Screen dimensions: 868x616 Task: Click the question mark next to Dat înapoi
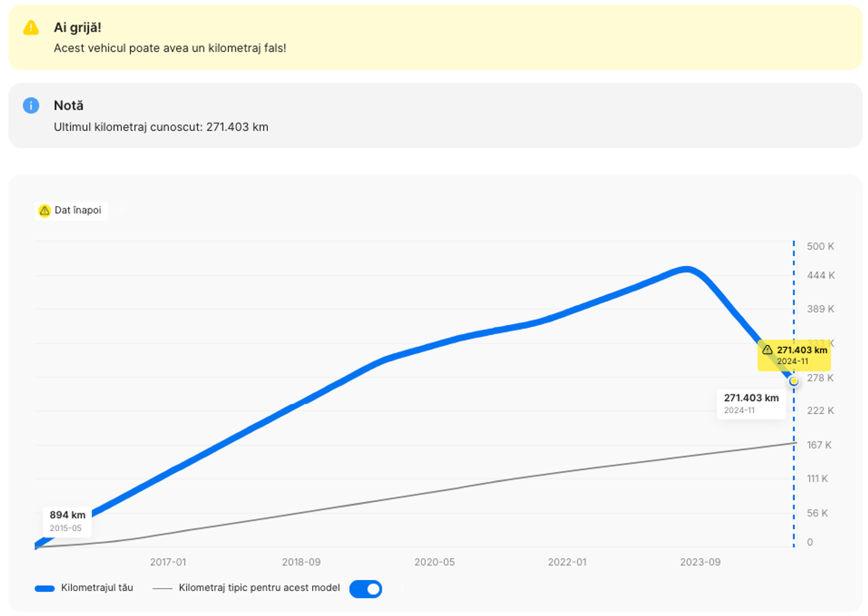pyautogui.click(x=121, y=210)
